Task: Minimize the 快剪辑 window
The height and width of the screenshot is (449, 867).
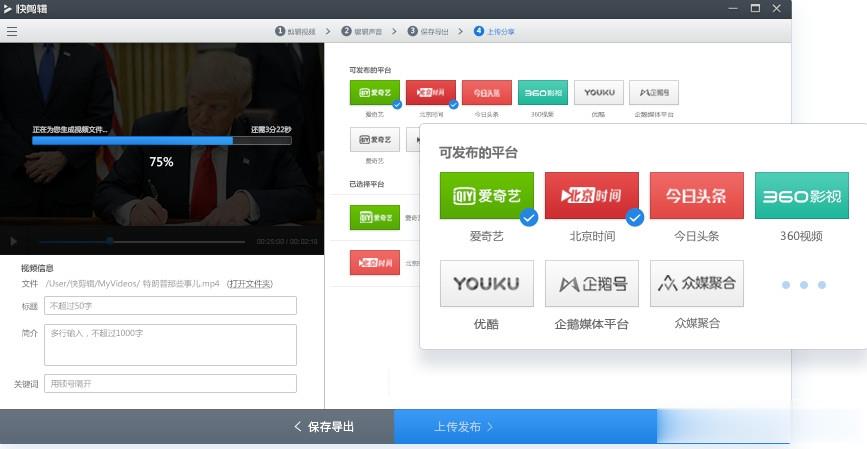Action: pos(733,8)
